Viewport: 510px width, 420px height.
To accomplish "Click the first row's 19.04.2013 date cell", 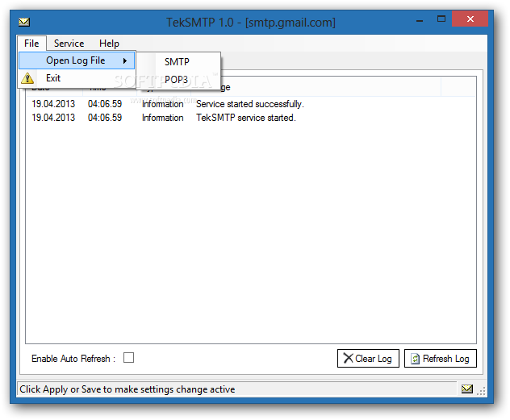I will pos(53,104).
